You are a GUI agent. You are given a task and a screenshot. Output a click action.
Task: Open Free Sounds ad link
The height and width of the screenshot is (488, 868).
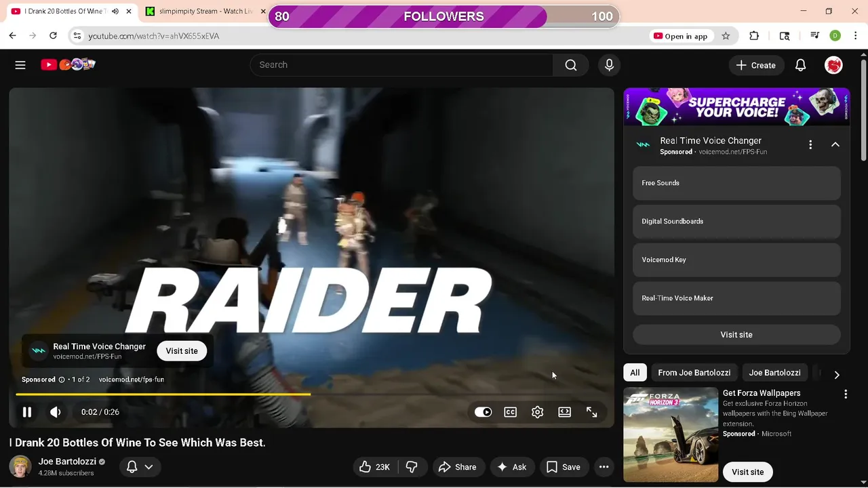pos(736,183)
